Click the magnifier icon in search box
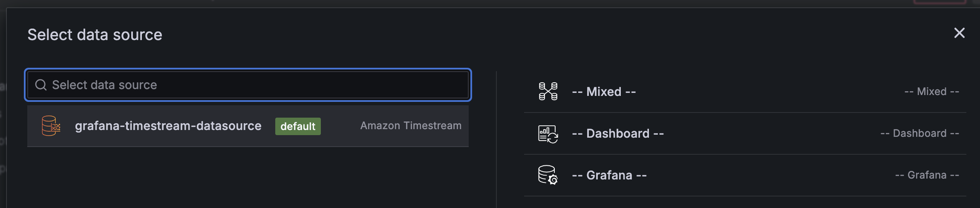 point(41,85)
